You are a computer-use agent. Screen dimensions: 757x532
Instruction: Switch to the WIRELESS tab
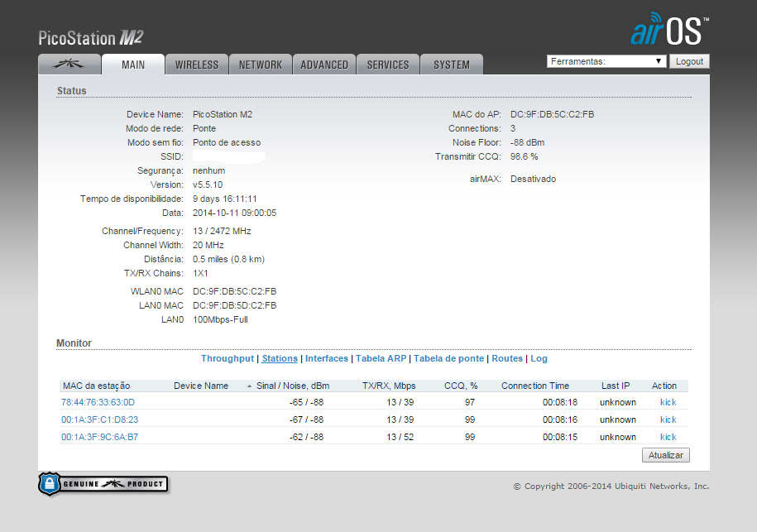pyautogui.click(x=197, y=65)
